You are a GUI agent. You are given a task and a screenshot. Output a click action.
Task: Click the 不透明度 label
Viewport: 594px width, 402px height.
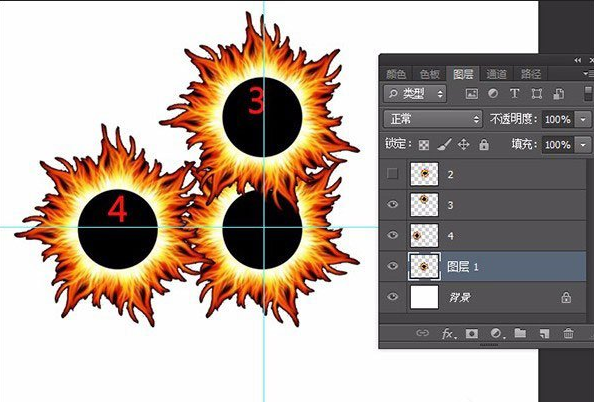pos(513,119)
